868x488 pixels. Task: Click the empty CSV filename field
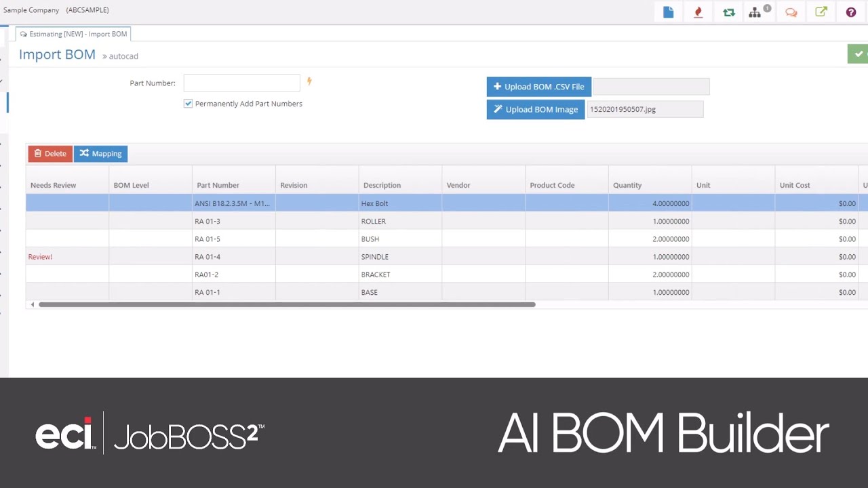coord(652,87)
